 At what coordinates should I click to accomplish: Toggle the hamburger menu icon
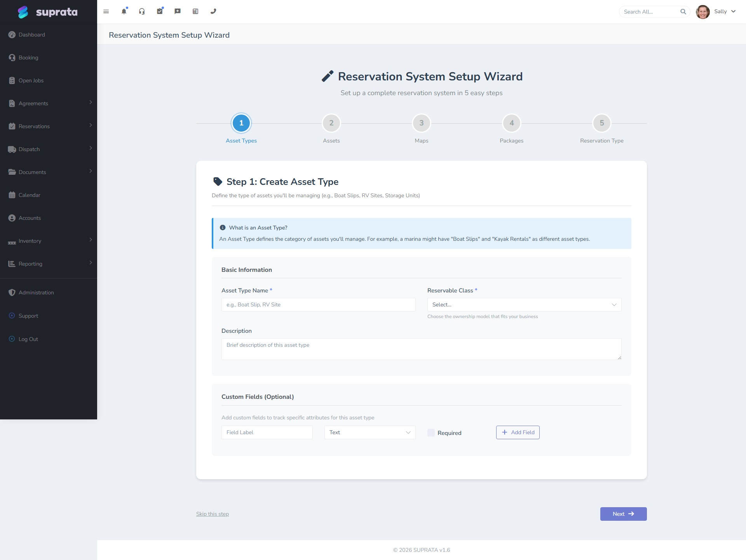pyautogui.click(x=106, y=12)
